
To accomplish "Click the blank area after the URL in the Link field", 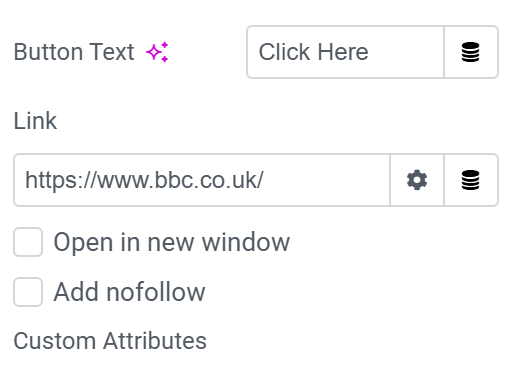I will [x=326, y=180].
